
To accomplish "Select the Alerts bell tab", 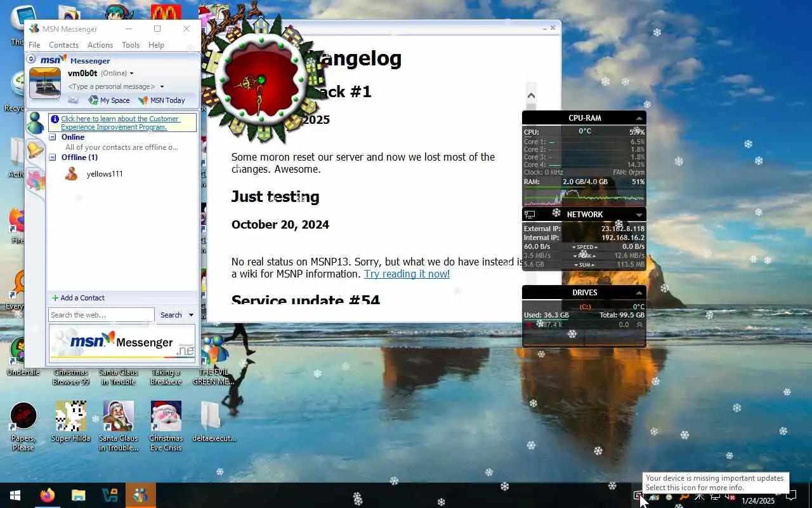I will (x=35, y=150).
